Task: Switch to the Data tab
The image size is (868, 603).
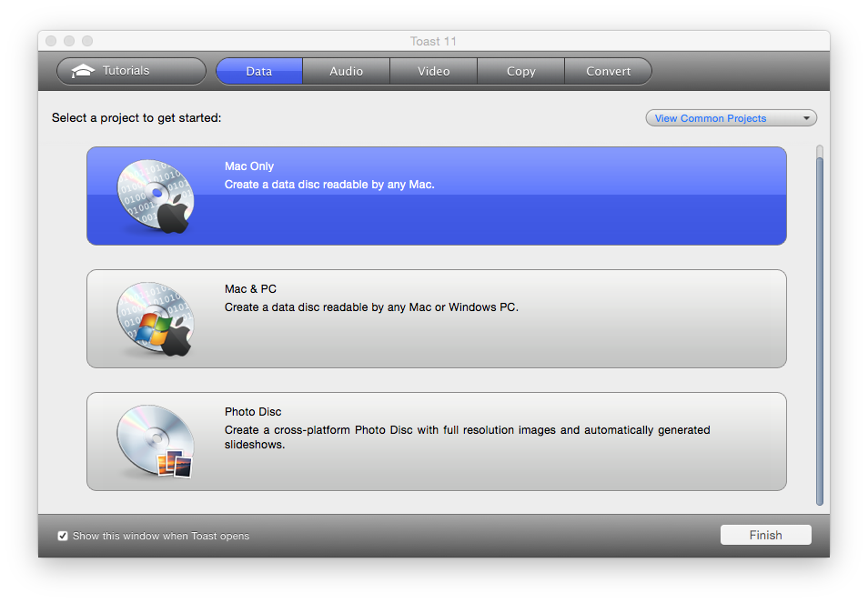Action: tap(259, 71)
